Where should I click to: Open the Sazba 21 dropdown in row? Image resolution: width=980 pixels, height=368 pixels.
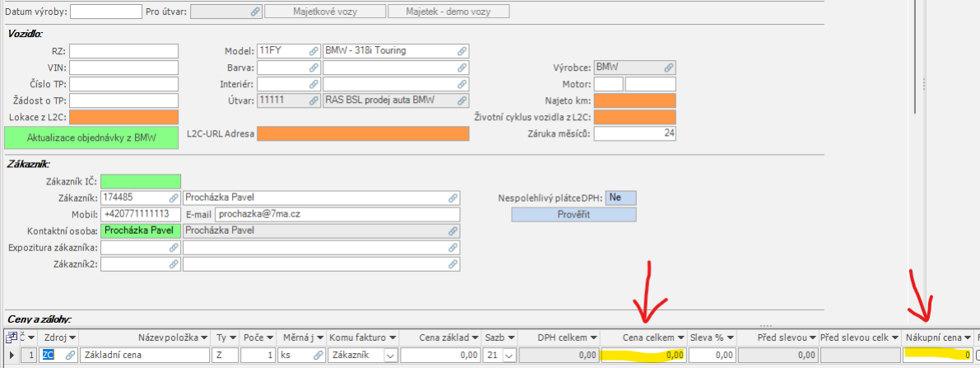508,355
